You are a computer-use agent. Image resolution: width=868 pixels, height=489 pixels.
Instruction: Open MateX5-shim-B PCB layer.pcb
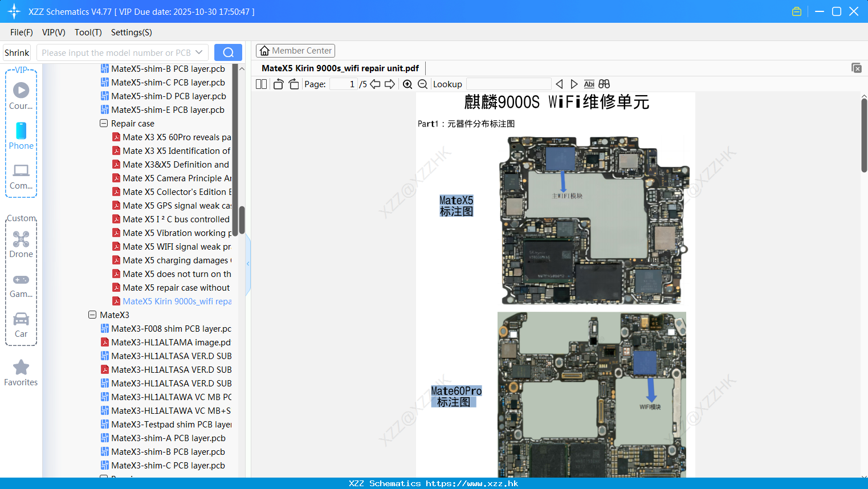pyautogui.click(x=168, y=69)
